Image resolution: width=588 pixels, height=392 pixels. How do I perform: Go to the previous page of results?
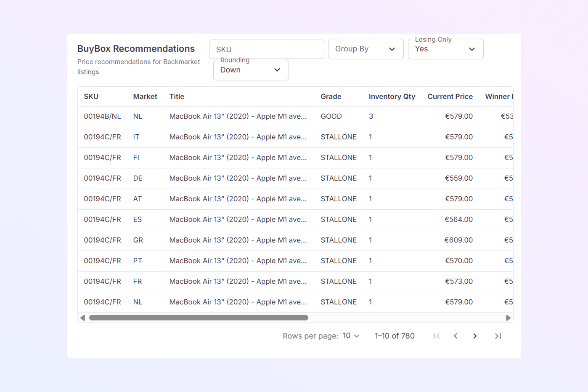pyautogui.click(x=456, y=336)
